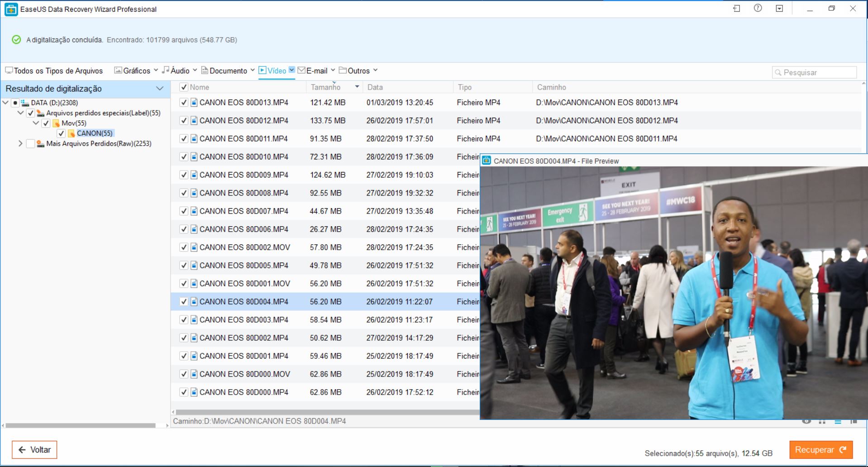Check the Mais Arquivos Perdidos(Raw) checkbox
The height and width of the screenshot is (467, 868).
(x=31, y=143)
